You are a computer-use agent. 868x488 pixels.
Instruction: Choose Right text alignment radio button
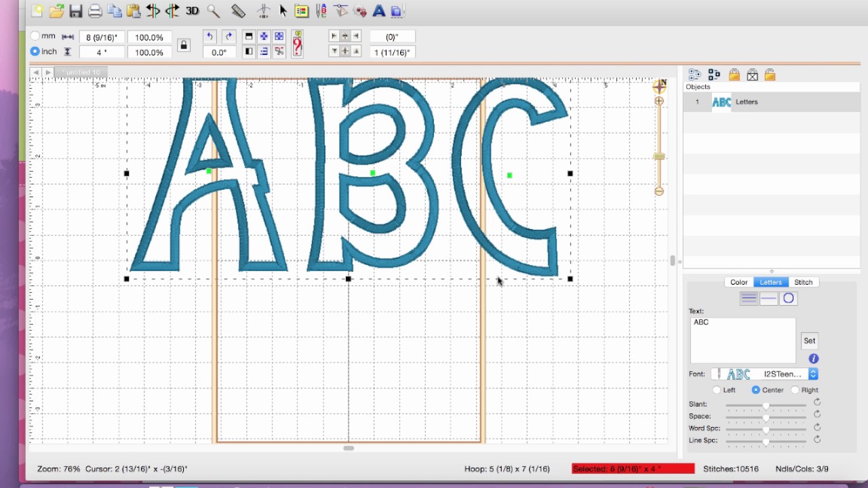795,390
